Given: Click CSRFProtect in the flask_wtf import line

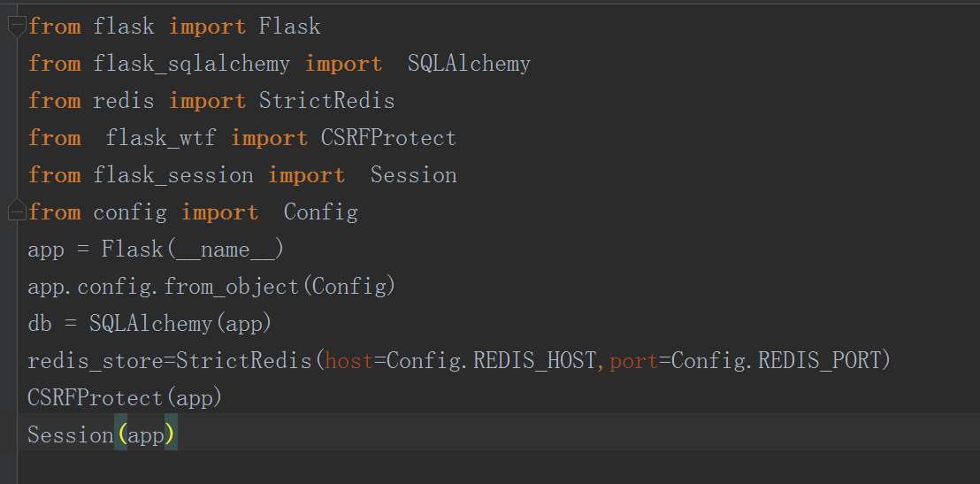Looking at the screenshot, I should pos(388,138).
